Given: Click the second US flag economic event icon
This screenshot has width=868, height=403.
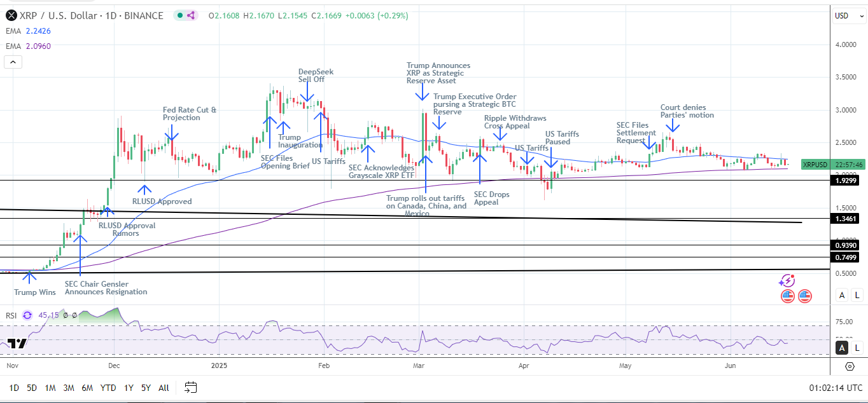Looking at the screenshot, I should [x=805, y=296].
